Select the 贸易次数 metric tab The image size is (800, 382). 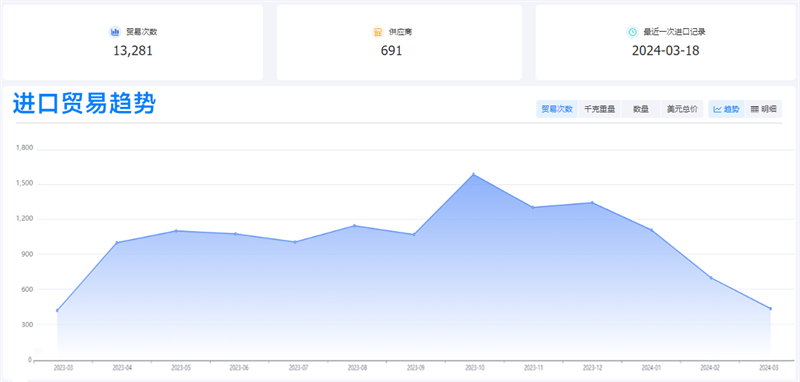coord(557,109)
